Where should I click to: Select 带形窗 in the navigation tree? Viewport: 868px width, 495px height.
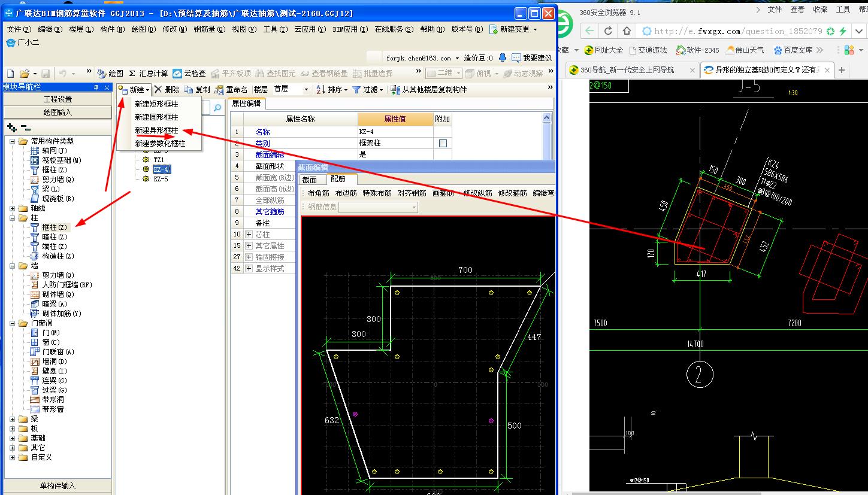[47, 409]
